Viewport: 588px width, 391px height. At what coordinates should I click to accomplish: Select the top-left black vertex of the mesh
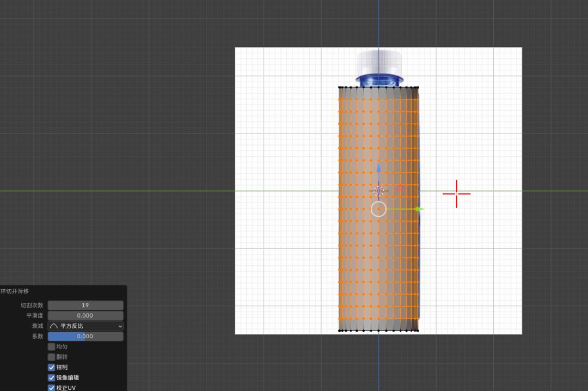point(340,87)
